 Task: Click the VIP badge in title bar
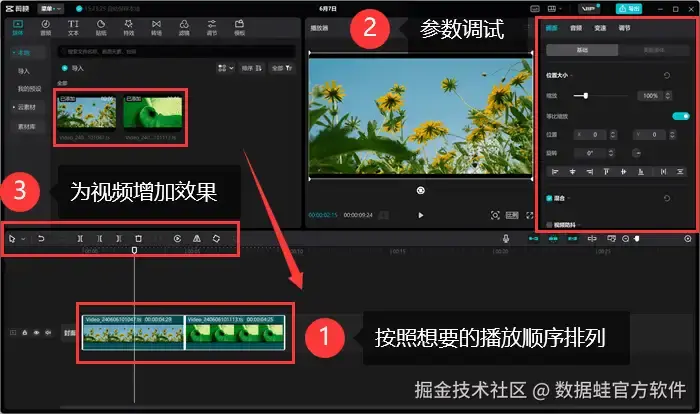pos(589,8)
